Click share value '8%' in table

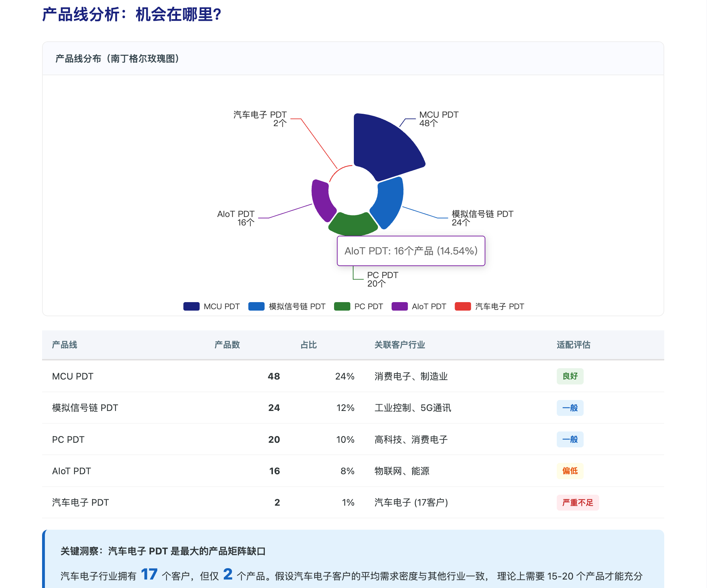click(x=348, y=471)
